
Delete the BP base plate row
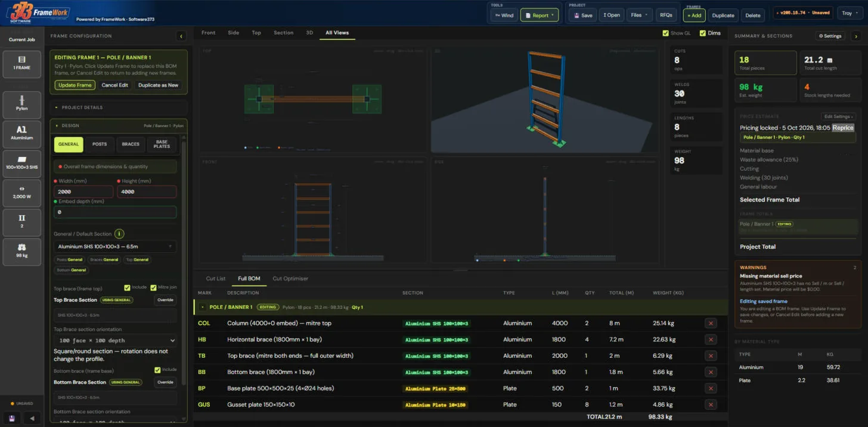pos(710,388)
